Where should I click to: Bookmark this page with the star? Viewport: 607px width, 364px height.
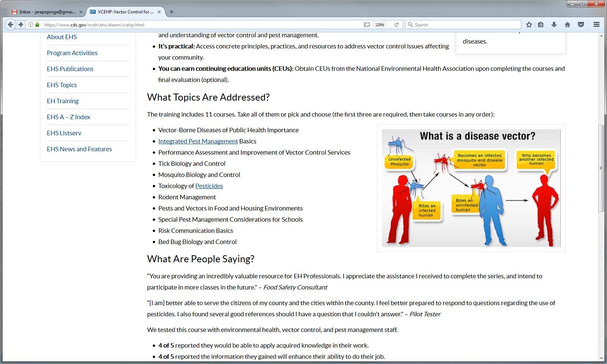(529, 25)
